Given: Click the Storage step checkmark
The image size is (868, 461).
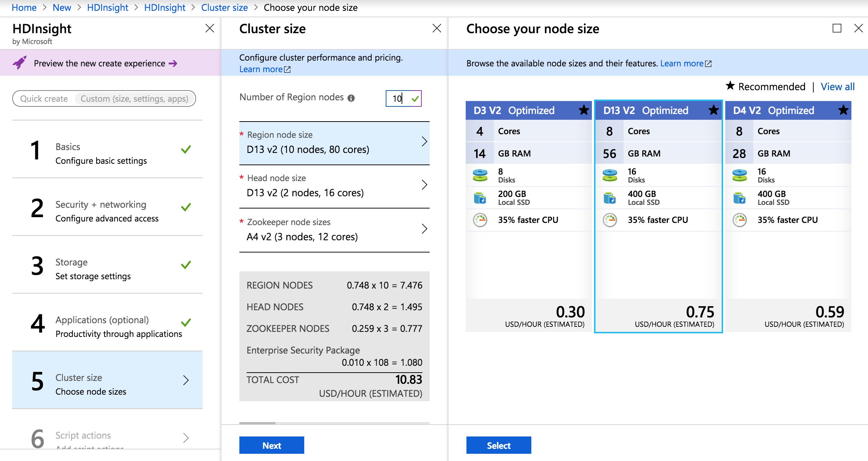Looking at the screenshot, I should [x=186, y=265].
